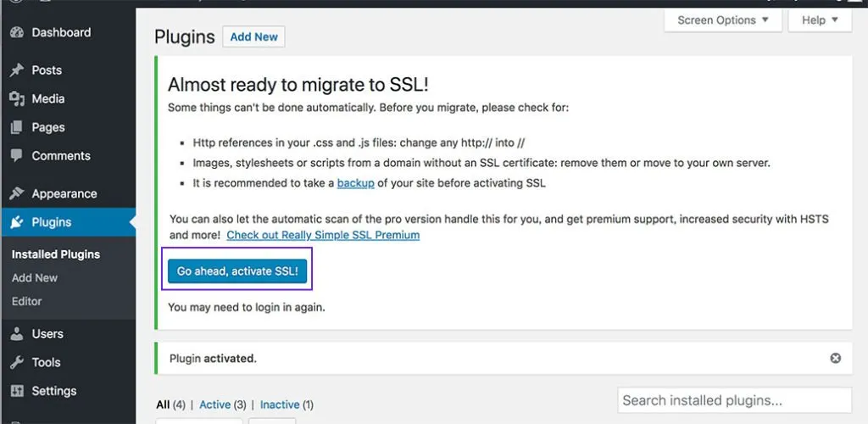Filter by Inactive plugins

pyautogui.click(x=280, y=404)
